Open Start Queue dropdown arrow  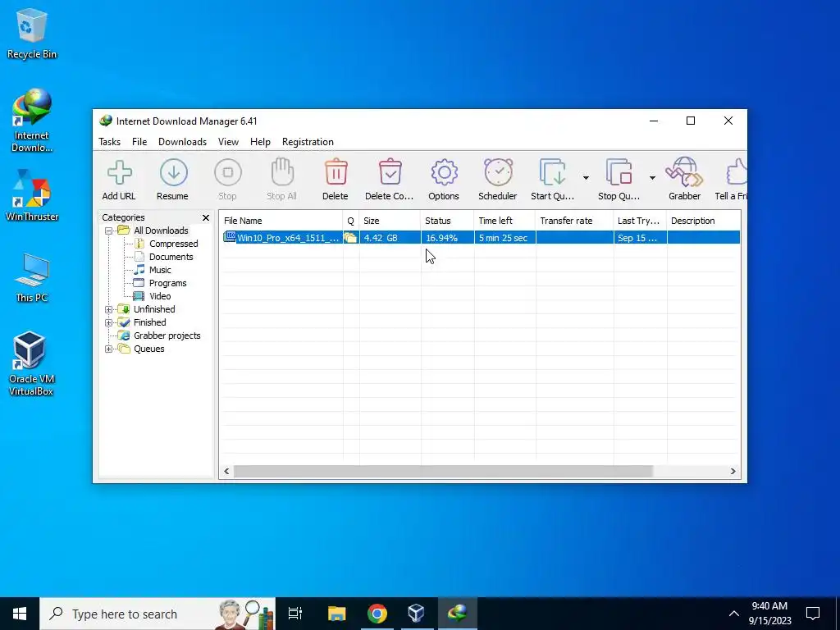point(586,178)
